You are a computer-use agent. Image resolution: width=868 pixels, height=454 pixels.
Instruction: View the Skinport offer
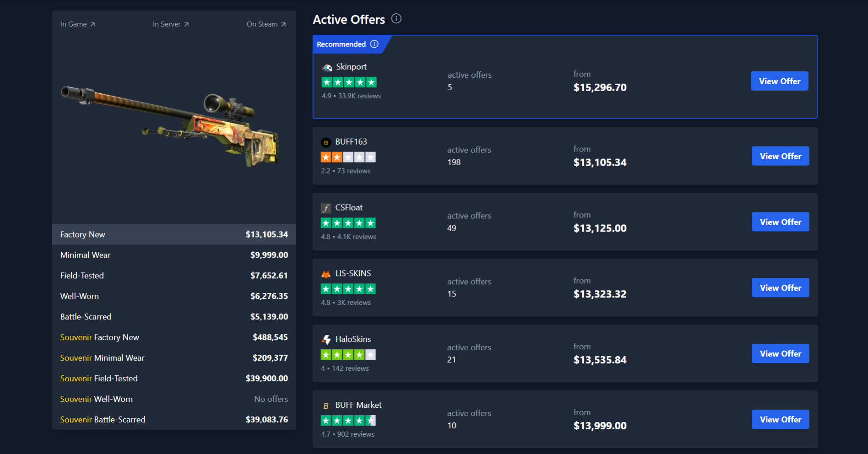point(779,81)
